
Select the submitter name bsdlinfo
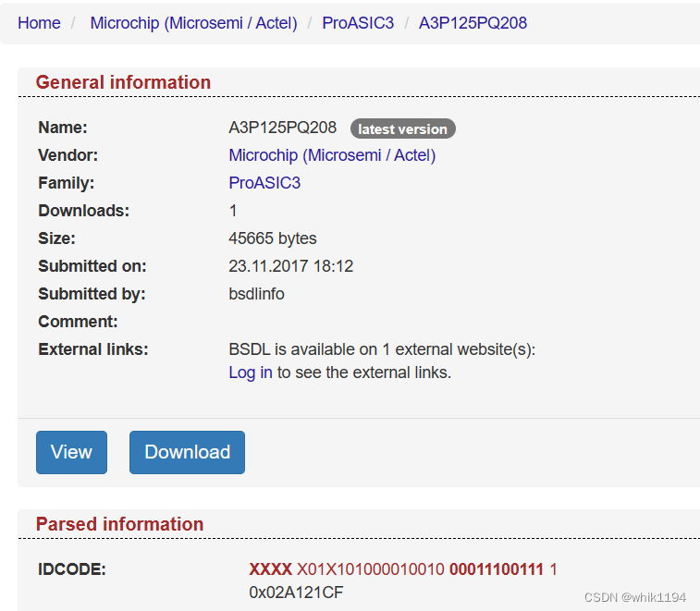[257, 294]
